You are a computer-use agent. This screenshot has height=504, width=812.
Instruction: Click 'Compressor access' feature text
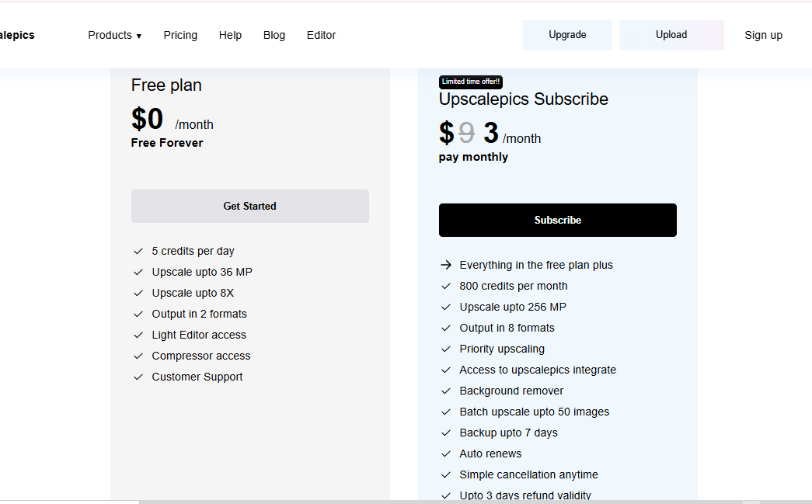coord(201,356)
